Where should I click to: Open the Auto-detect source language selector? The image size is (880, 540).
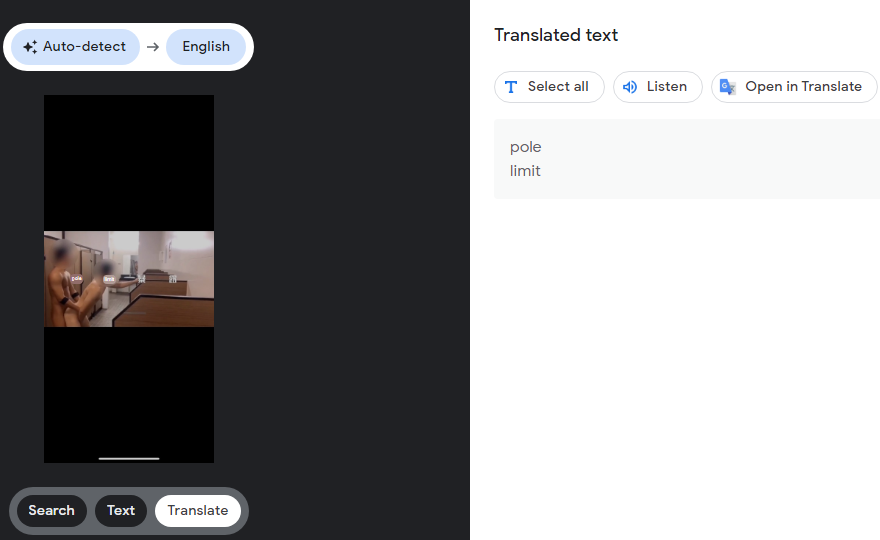click(76, 47)
